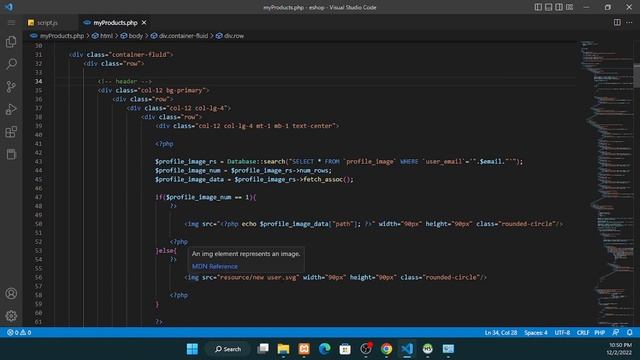Change language mode via PHP indicator

[599, 333]
